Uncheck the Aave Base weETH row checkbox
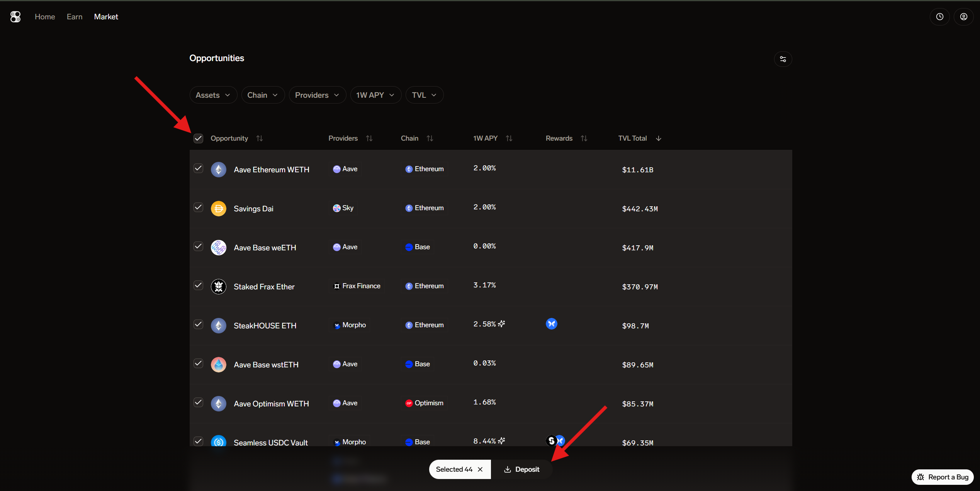The height and width of the screenshot is (491, 980). pos(198,246)
